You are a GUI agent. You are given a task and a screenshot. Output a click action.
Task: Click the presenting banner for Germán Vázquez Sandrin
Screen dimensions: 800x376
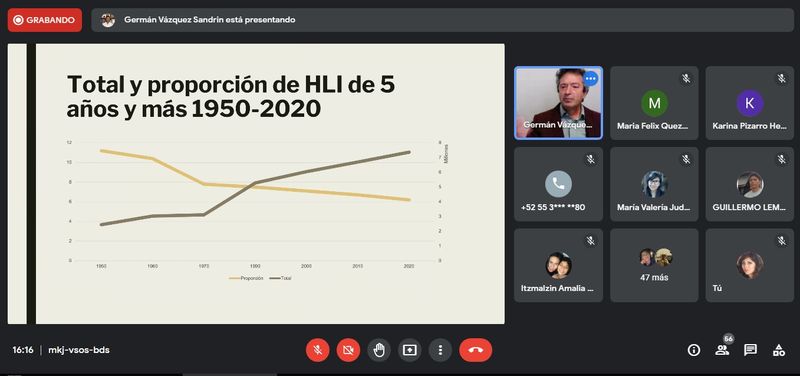(x=442, y=20)
